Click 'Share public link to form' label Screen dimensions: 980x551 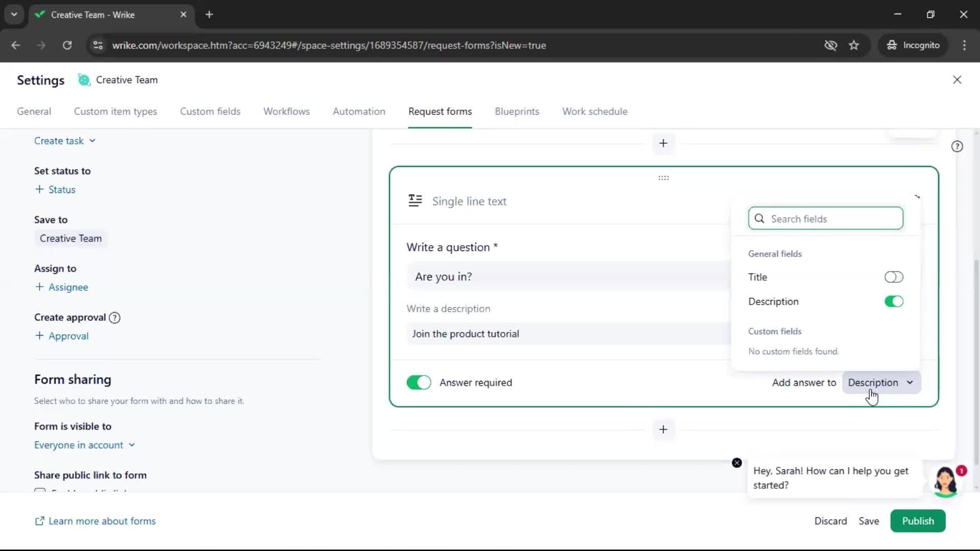[x=90, y=475]
